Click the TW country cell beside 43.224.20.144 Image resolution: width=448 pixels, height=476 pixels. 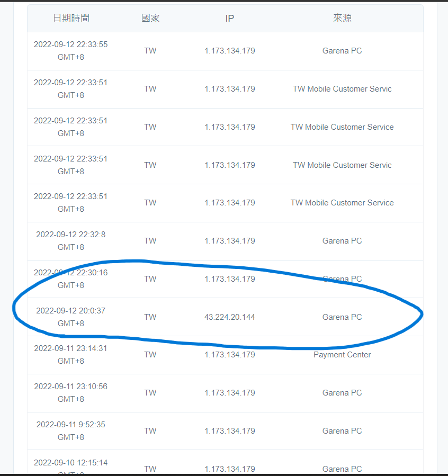point(150,317)
